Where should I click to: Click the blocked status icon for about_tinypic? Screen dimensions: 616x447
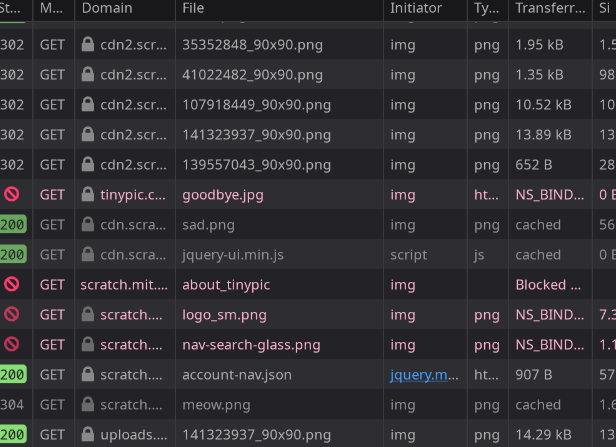click(x=11, y=284)
